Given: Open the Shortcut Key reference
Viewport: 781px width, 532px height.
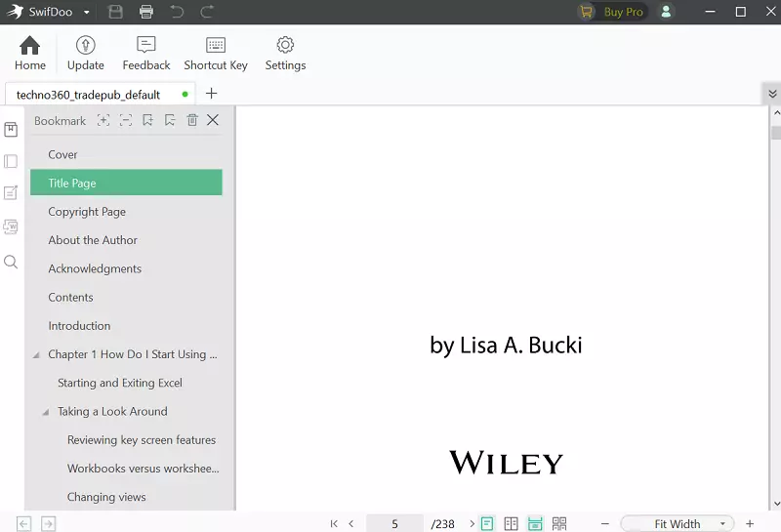Looking at the screenshot, I should tap(216, 53).
